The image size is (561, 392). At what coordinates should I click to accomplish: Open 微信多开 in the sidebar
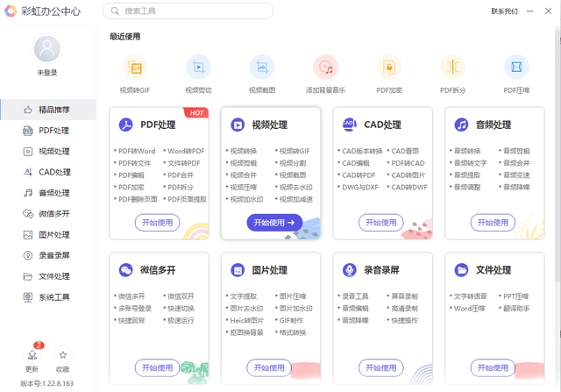[48, 214]
